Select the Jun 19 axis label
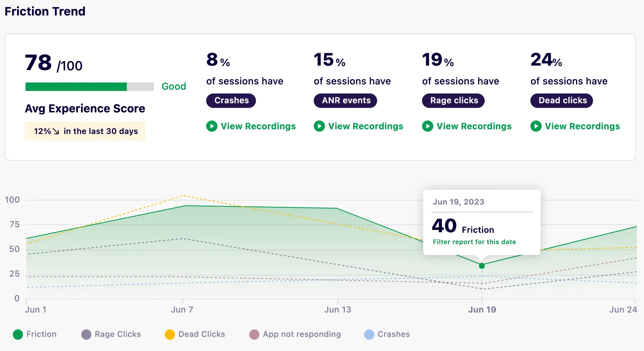The height and width of the screenshot is (351, 644). (482, 309)
